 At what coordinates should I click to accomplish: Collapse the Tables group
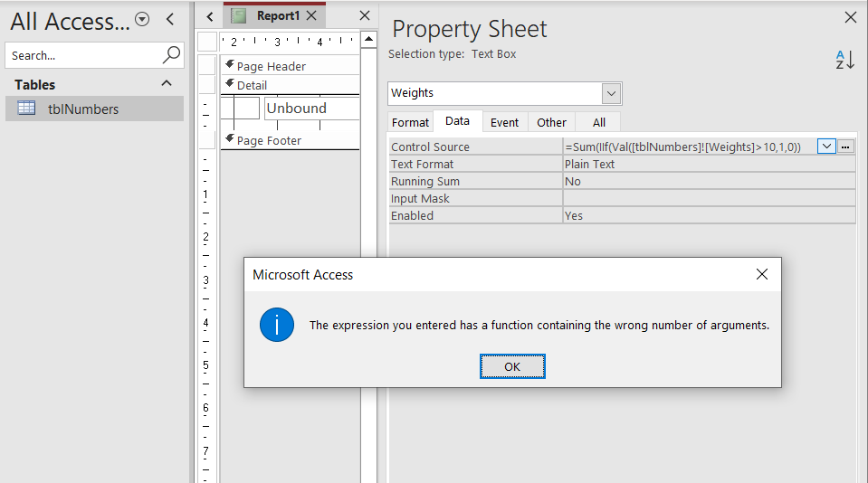click(x=167, y=83)
